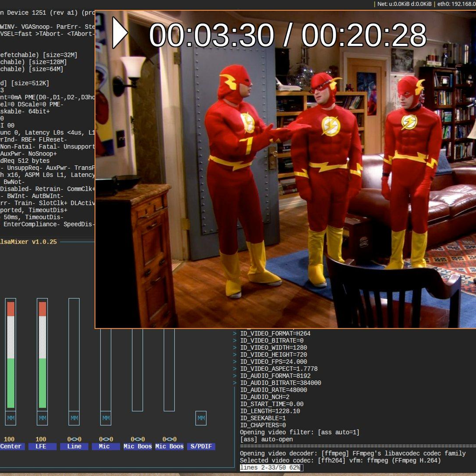Image resolution: width=476 pixels, height=476 pixels.
Task: Select the Mic channel label in alsamixer
Action: point(106,446)
